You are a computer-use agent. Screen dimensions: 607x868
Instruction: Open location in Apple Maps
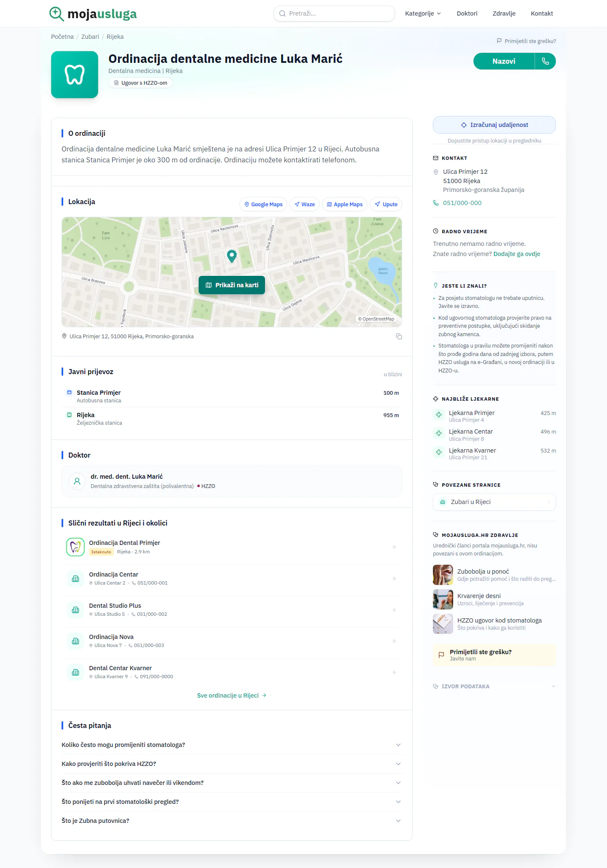[345, 204]
